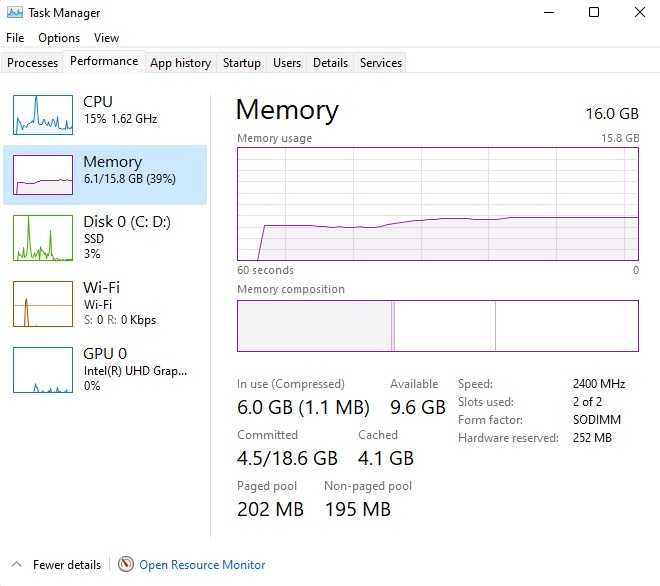Switch to the Processes tab
This screenshot has height=586, width=660.
[33, 63]
